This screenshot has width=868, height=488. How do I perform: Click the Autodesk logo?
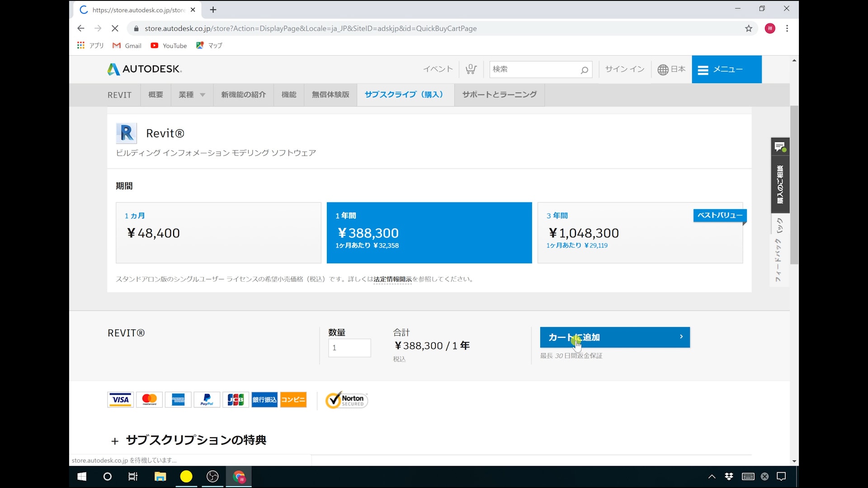[145, 69]
